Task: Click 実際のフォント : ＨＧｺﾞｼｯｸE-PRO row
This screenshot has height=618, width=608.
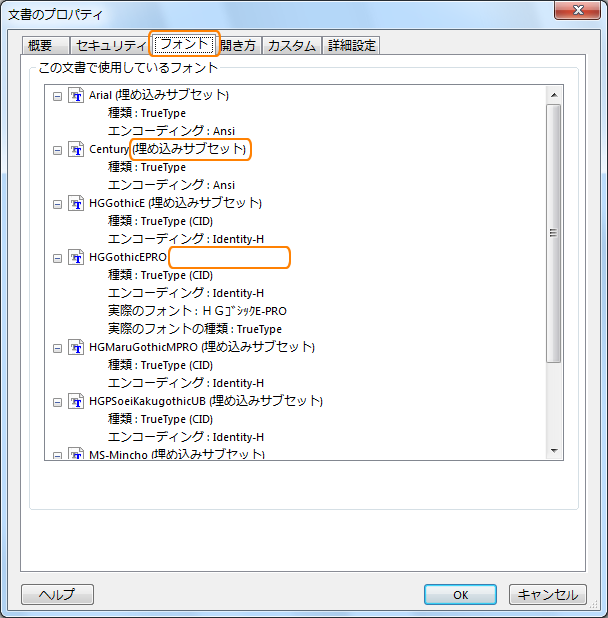Action: pyautogui.click(x=197, y=311)
